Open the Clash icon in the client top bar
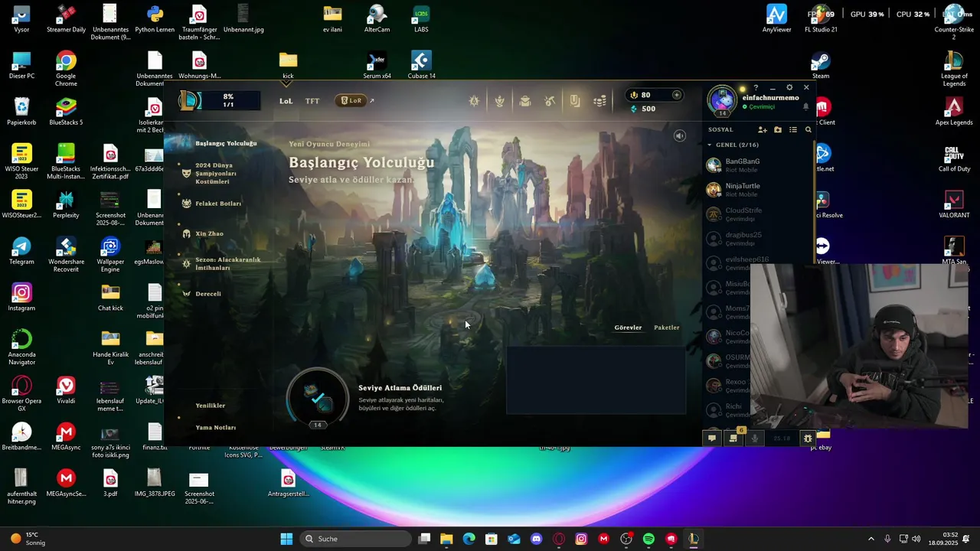This screenshot has width=980, height=551. (x=475, y=101)
